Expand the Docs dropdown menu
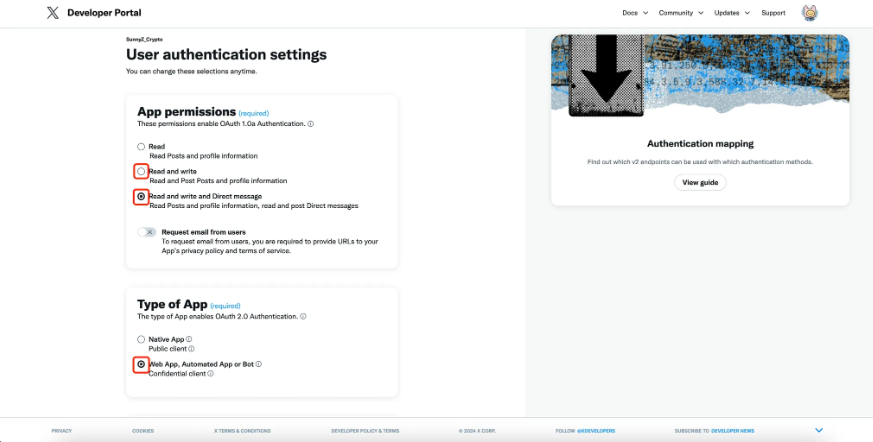 coord(635,13)
